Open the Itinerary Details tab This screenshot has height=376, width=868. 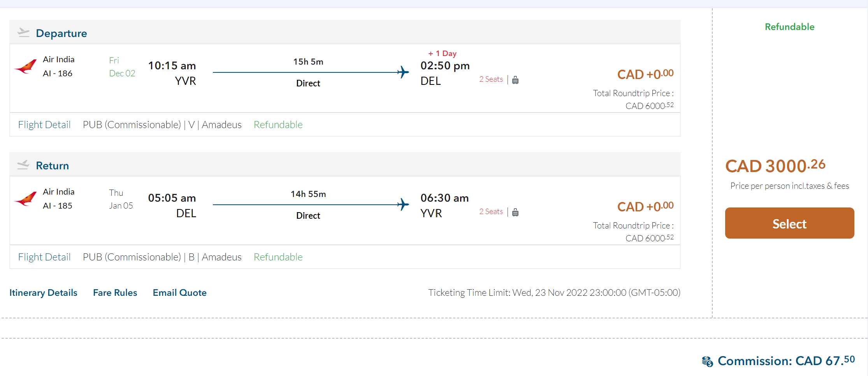point(43,293)
